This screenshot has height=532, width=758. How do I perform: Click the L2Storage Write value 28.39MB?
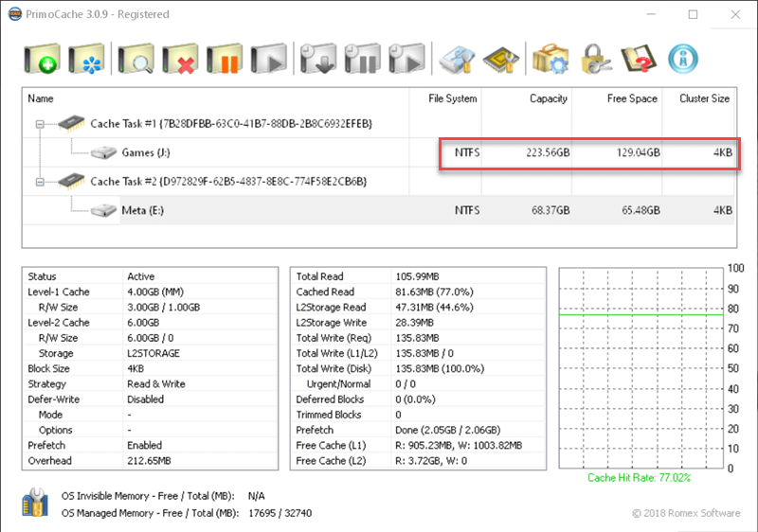(x=414, y=323)
